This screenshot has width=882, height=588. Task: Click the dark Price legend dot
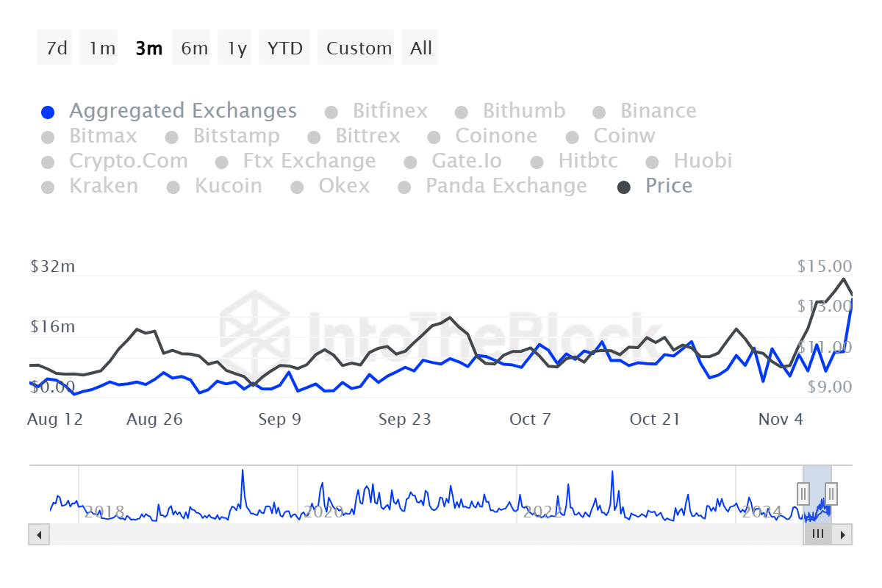pyautogui.click(x=624, y=187)
